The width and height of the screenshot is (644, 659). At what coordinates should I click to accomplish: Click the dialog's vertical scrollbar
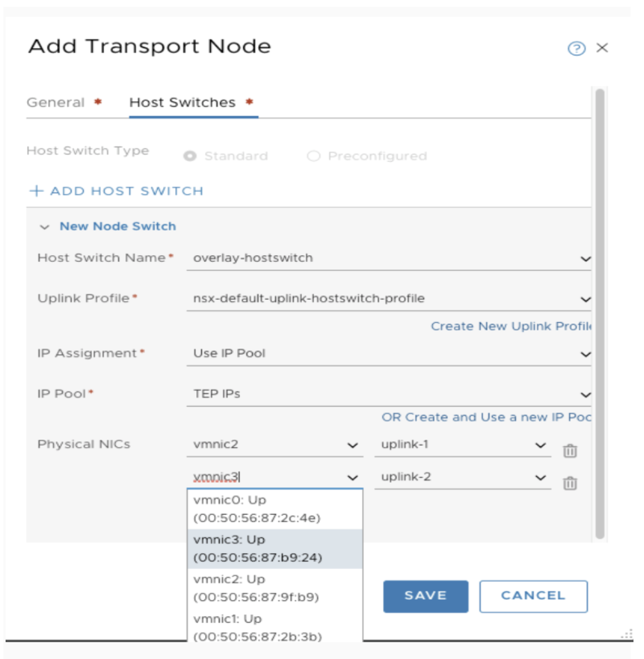point(600,313)
